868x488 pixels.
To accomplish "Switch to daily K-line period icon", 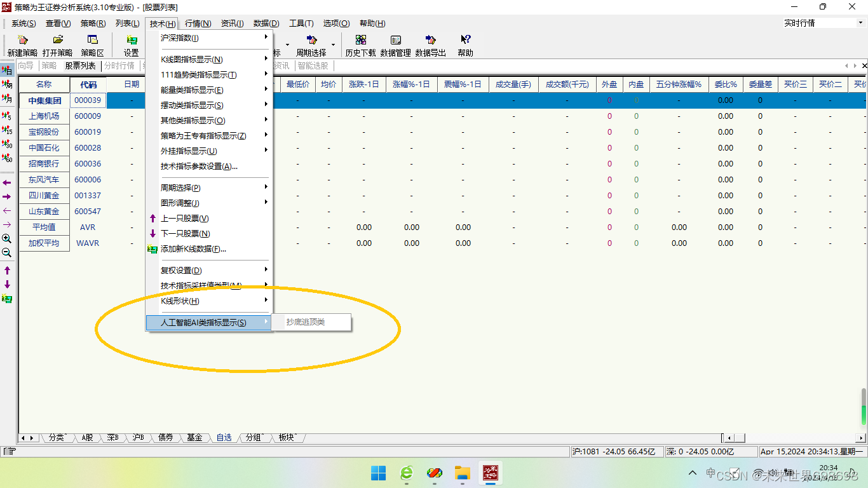I will pyautogui.click(x=7, y=70).
